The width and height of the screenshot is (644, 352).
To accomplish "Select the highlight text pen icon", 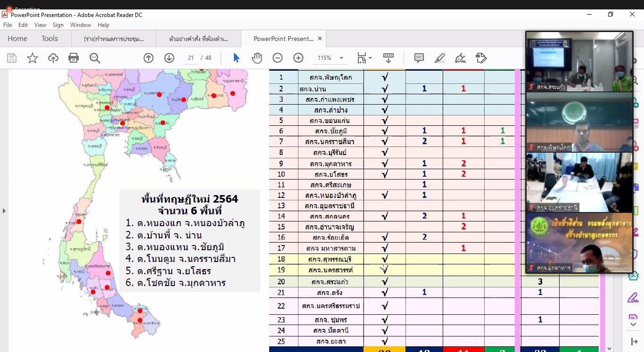I will click(439, 58).
